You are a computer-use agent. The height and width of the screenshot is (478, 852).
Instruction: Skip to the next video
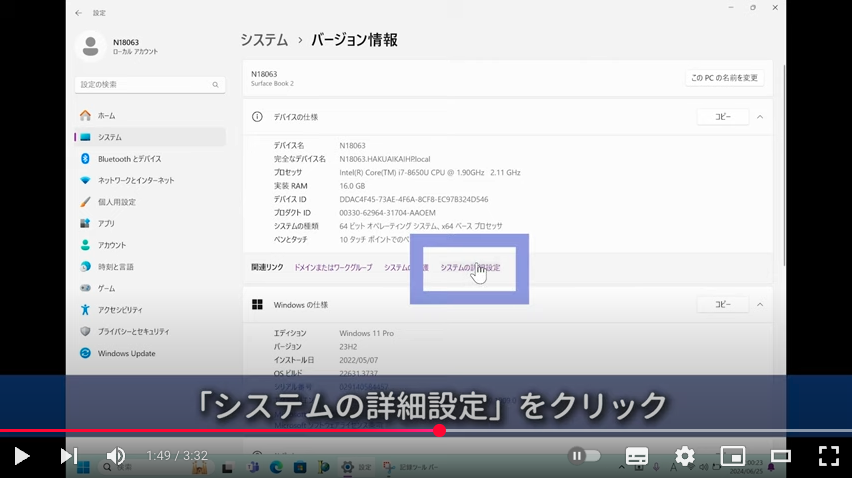[68, 456]
